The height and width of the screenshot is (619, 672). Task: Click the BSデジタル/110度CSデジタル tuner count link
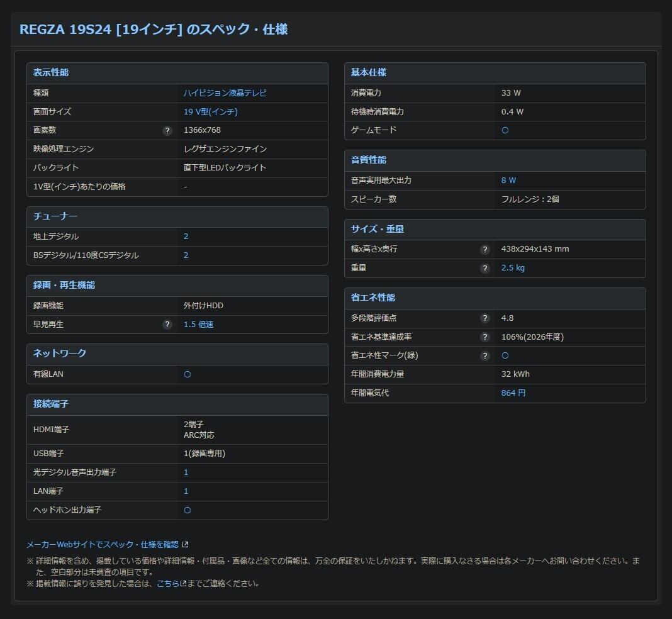[x=186, y=255]
